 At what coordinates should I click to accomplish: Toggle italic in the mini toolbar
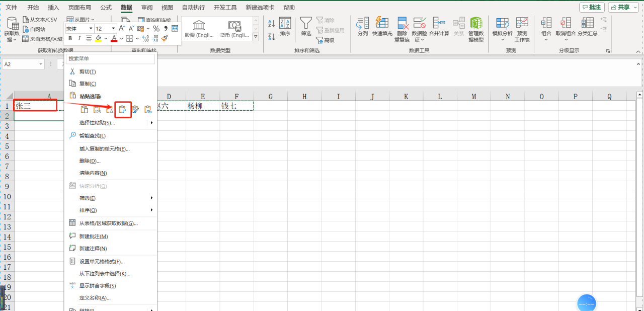(79, 38)
